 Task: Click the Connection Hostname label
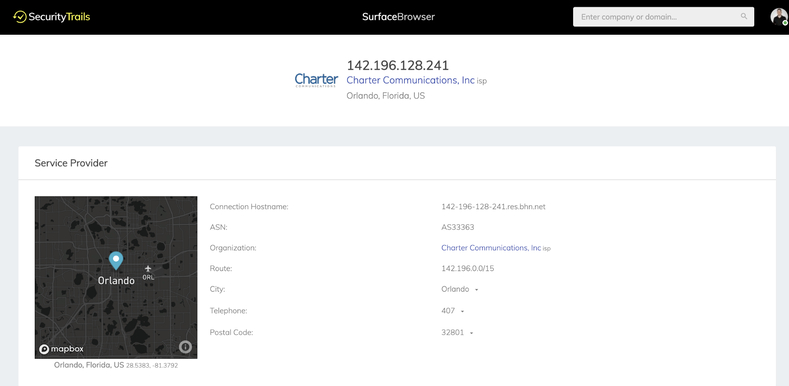coord(249,206)
